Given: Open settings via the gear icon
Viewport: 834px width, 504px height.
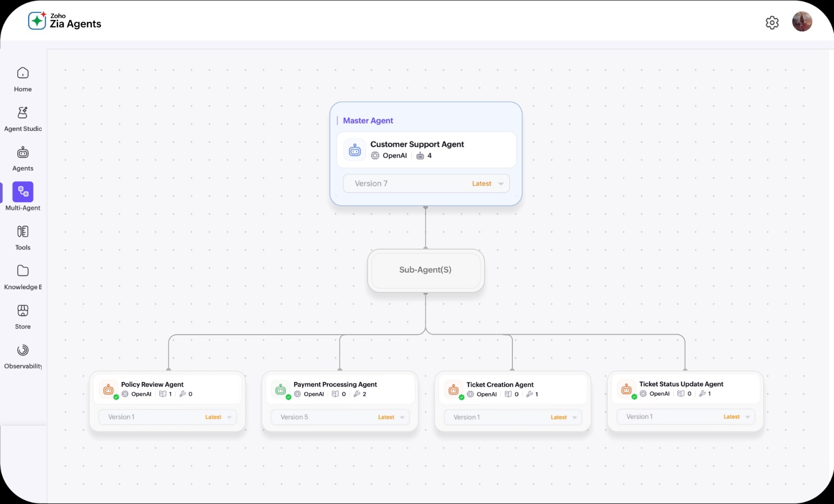Looking at the screenshot, I should [x=772, y=23].
